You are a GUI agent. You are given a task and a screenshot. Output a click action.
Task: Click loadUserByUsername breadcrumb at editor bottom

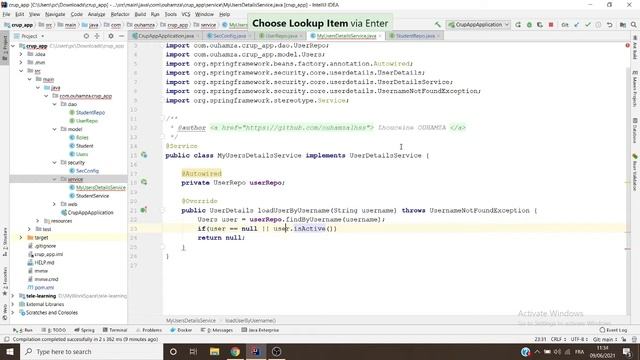(250, 320)
